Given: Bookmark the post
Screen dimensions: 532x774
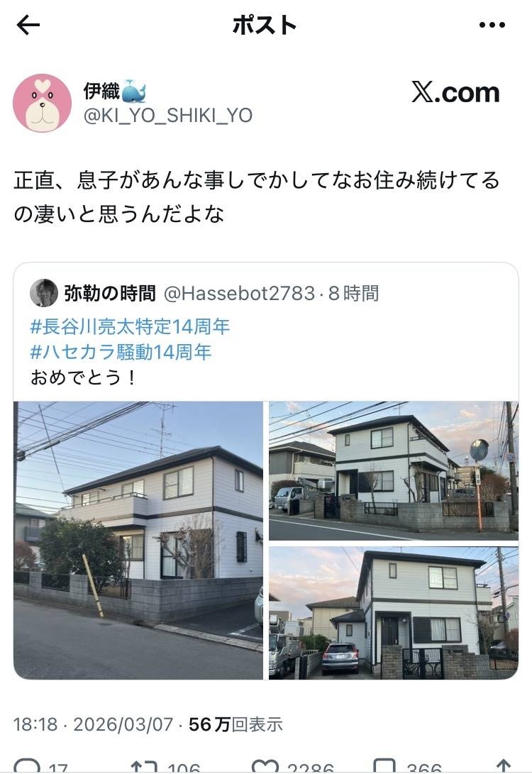Looking at the screenshot, I should point(384,766).
